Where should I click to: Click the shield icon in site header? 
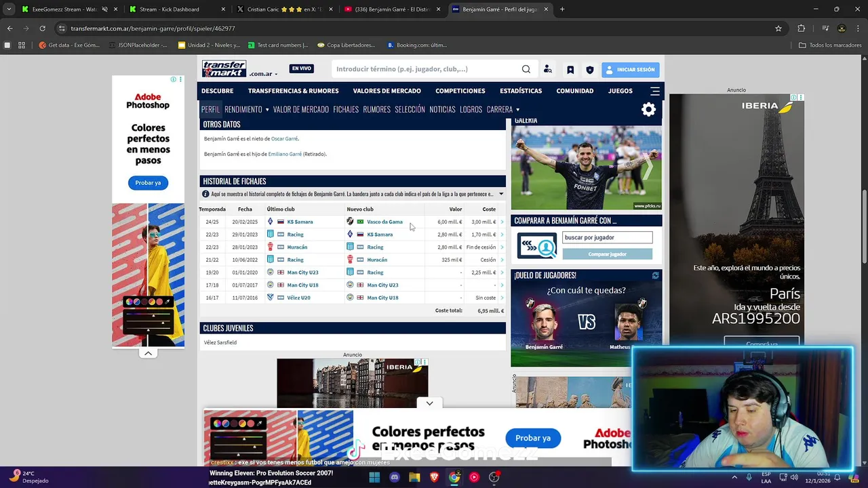click(x=590, y=70)
